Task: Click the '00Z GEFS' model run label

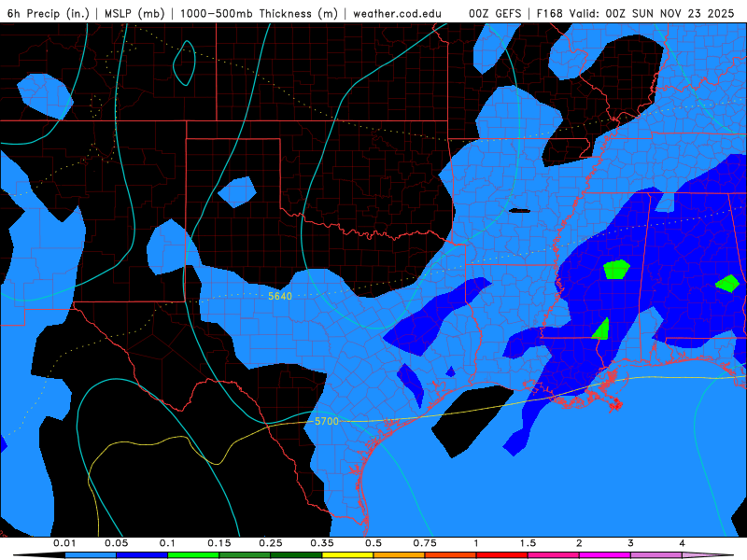Action: click(x=495, y=13)
